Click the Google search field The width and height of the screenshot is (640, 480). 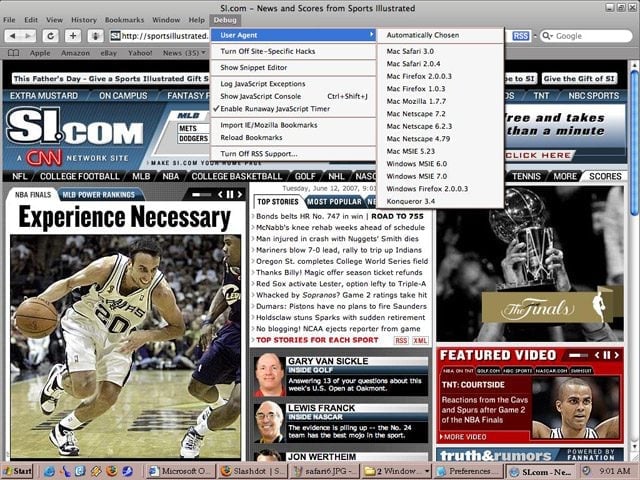point(586,36)
